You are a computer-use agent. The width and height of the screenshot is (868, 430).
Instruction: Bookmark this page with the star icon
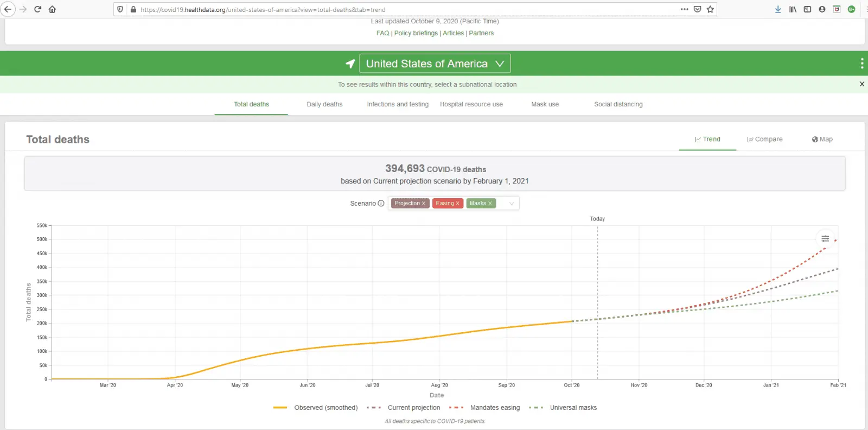point(710,9)
